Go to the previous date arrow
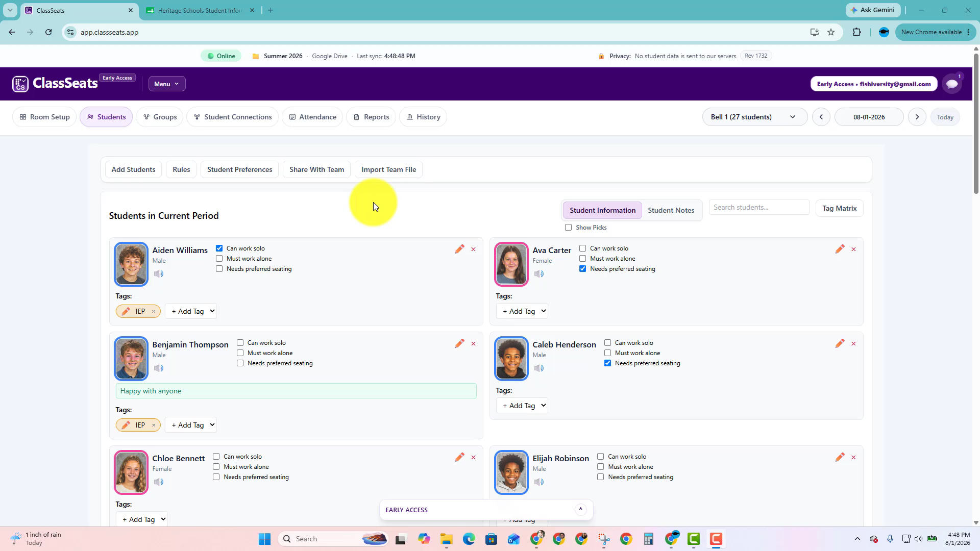This screenshot has height=551, width=980. point(821,117)
